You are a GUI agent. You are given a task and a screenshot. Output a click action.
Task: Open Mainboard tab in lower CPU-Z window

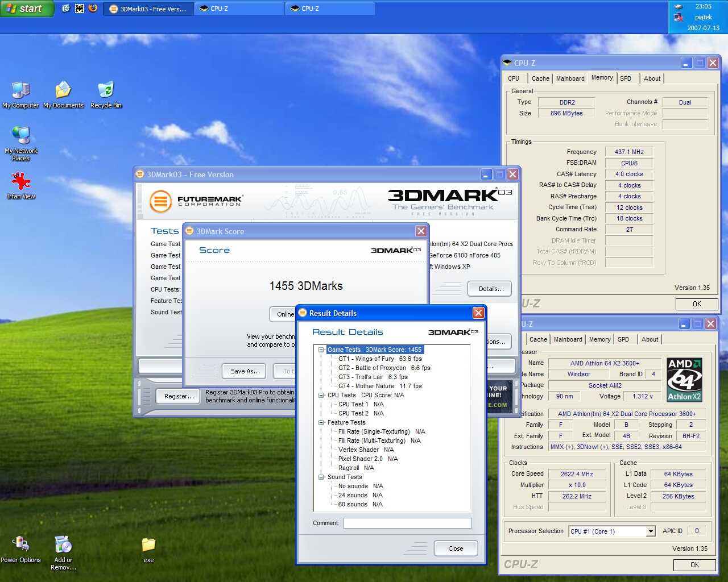(x=568, y=339)
